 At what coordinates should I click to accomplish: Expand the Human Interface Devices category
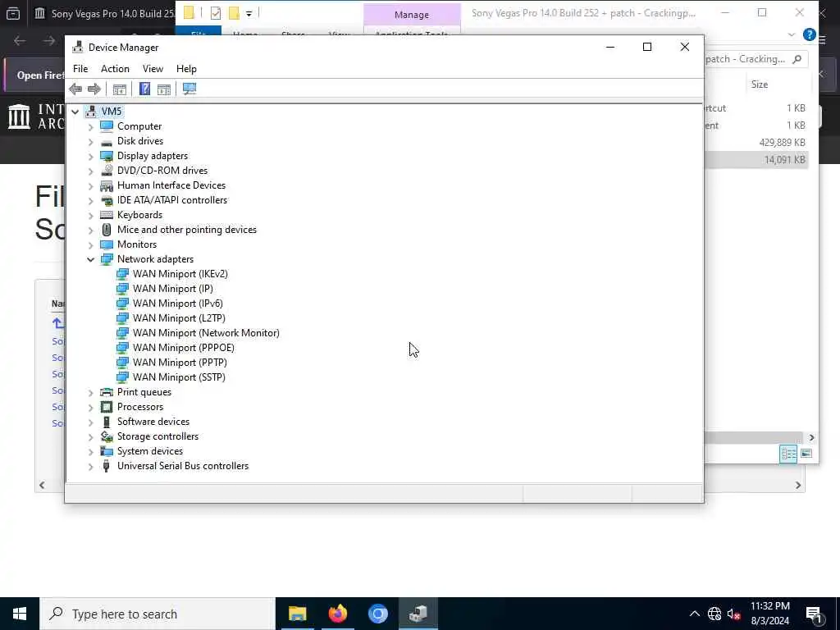(90, 185)
